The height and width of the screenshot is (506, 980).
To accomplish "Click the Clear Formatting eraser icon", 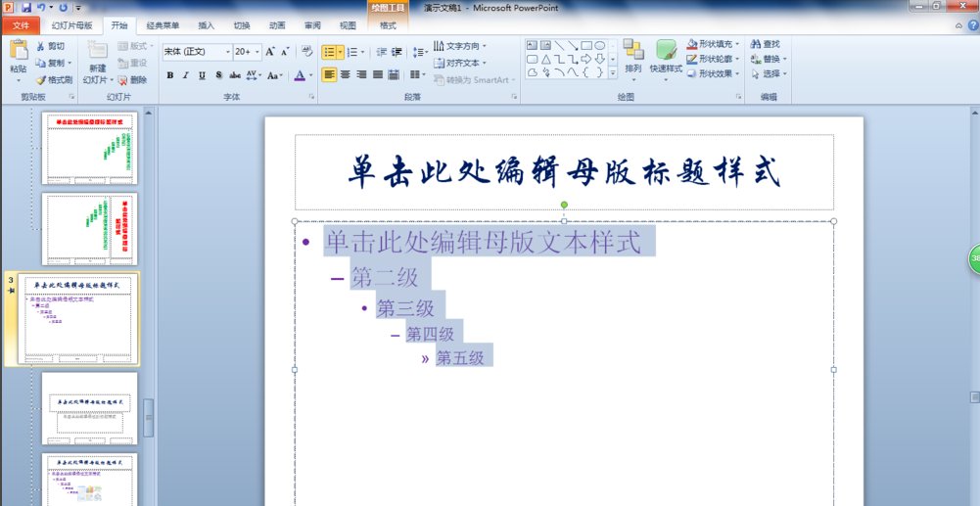I will point(306,51).
